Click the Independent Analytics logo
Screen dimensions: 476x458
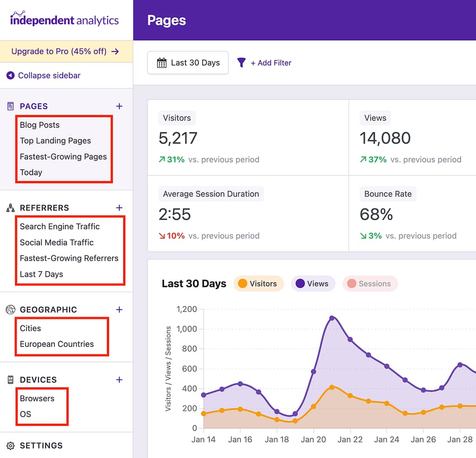tap(64, 20)
